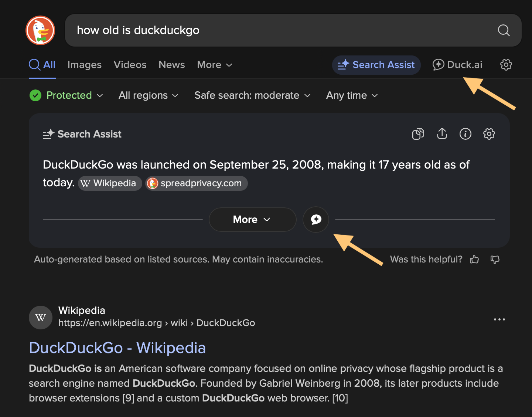
Task: Expand the All regions dropdown
Action: click(x=149, y=95)
